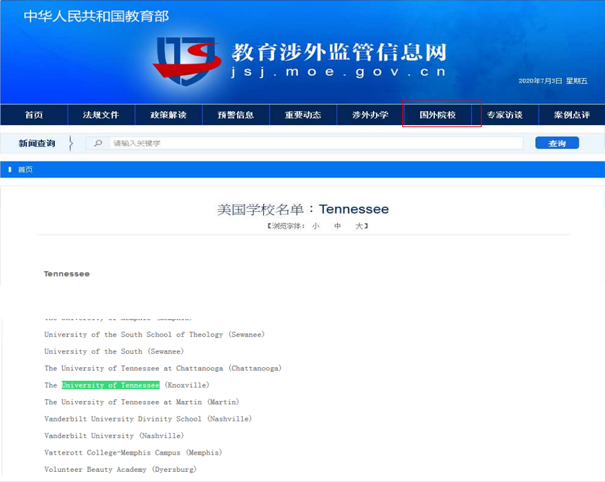Set font size to 大 (large)
Viewport: 605px width, 482px height.
[x=358, y=226]
